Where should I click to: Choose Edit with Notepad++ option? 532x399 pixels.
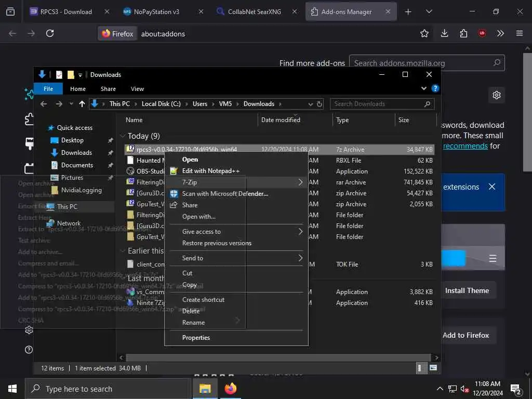pos(211,171)
